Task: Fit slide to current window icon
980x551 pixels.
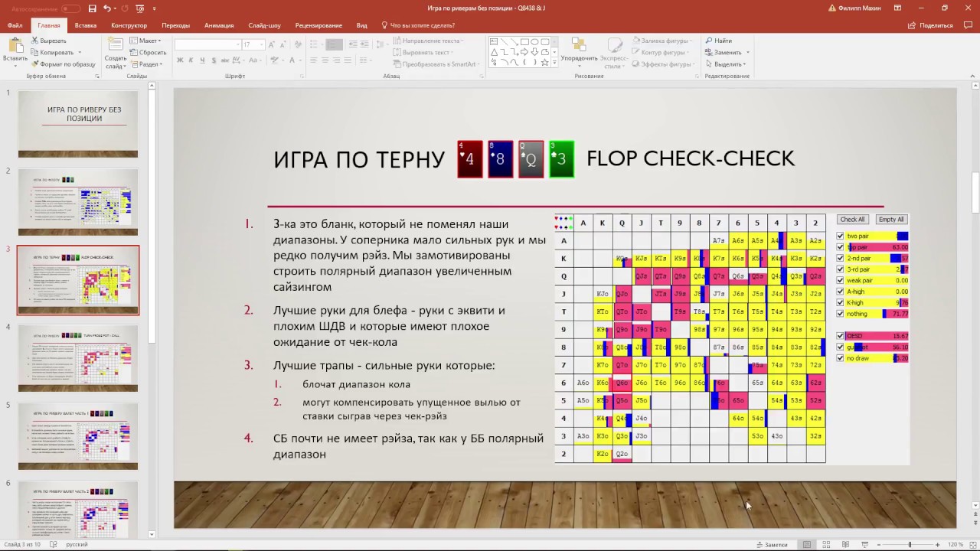Action: [x=972, y=544]
